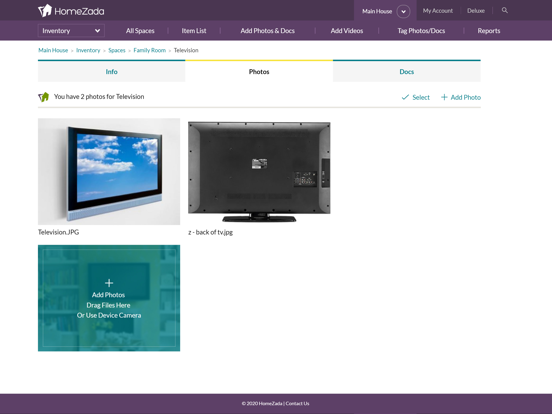Open All Spaces menu item
Image resolution: width=552 pixels, height=414 pixels.
click(x=140, y=31)
